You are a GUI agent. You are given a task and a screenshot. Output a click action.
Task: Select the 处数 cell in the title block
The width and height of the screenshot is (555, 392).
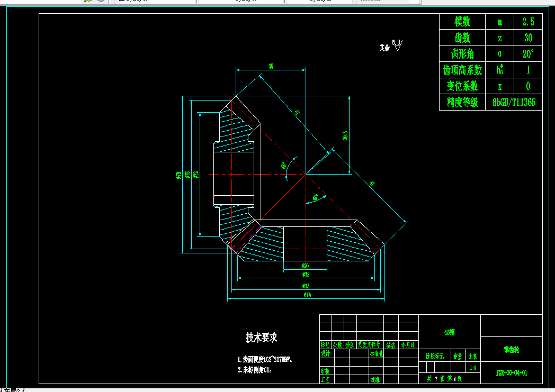pos(338,344)
